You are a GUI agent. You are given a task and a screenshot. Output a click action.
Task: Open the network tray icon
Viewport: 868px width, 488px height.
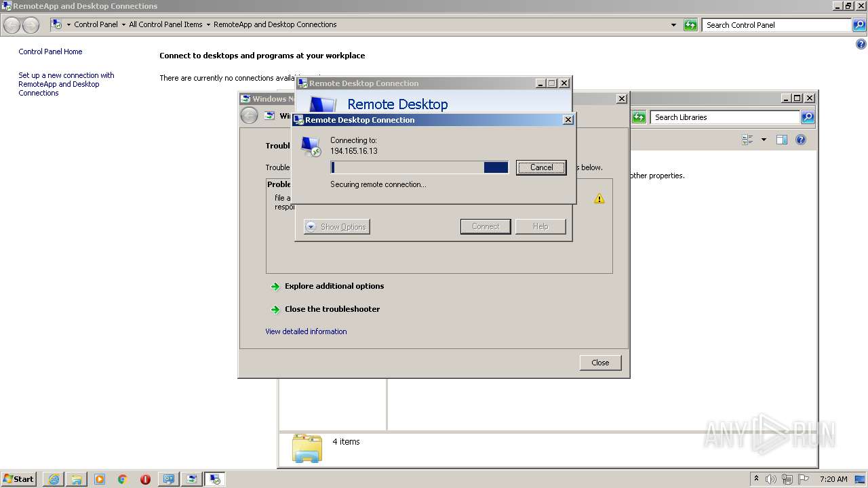coord(787,479)
